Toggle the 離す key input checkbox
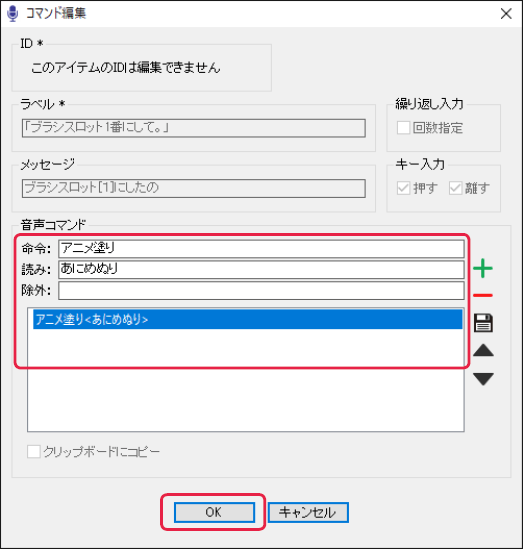This screenshot has width=523, height=549. 455,188
